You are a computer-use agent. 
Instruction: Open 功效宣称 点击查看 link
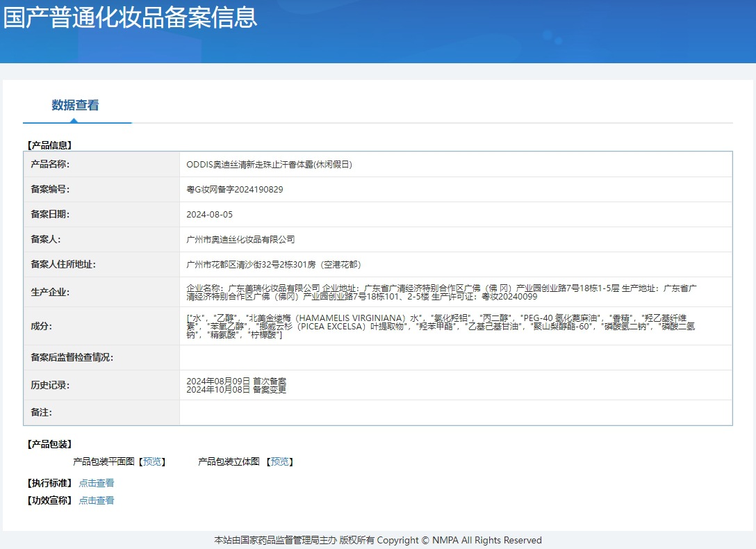(x=97, y=500)
